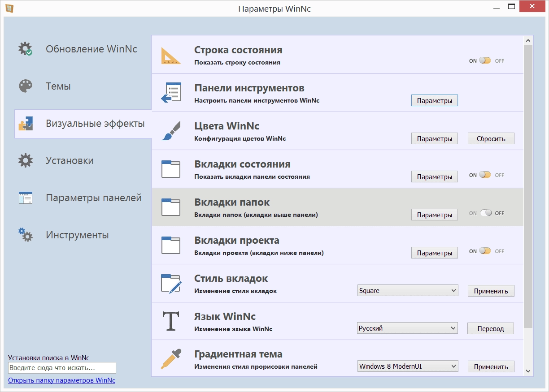Click the paintbrush icon for Цвета WinNc
549x392 pixels.
[x=171, y=131]
